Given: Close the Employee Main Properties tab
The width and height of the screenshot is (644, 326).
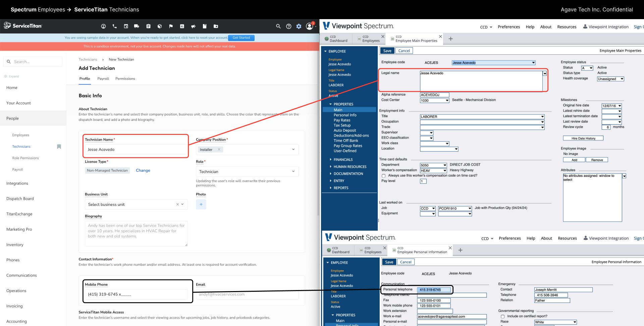Looking at the screenshot, I should click(440, 37).
